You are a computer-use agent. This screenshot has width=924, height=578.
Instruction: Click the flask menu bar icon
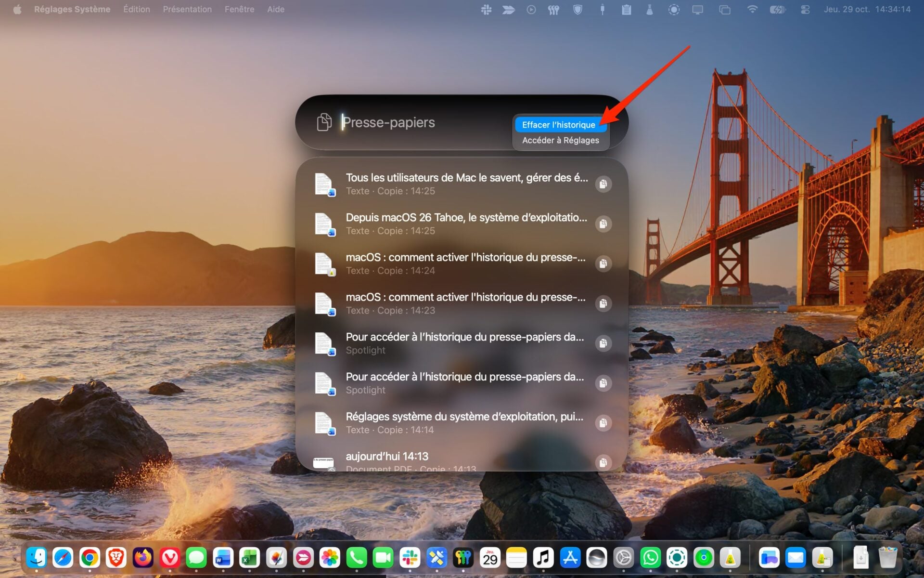[x=649, y=9]
